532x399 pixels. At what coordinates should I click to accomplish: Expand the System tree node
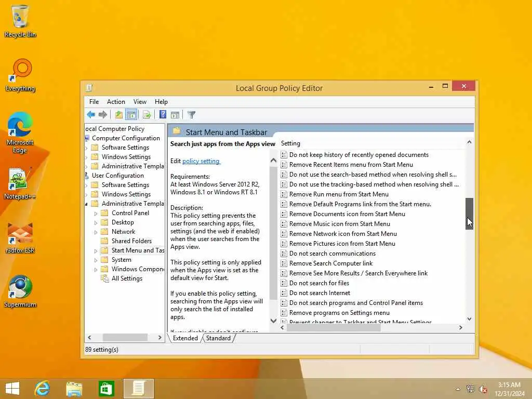coord(96,260)
